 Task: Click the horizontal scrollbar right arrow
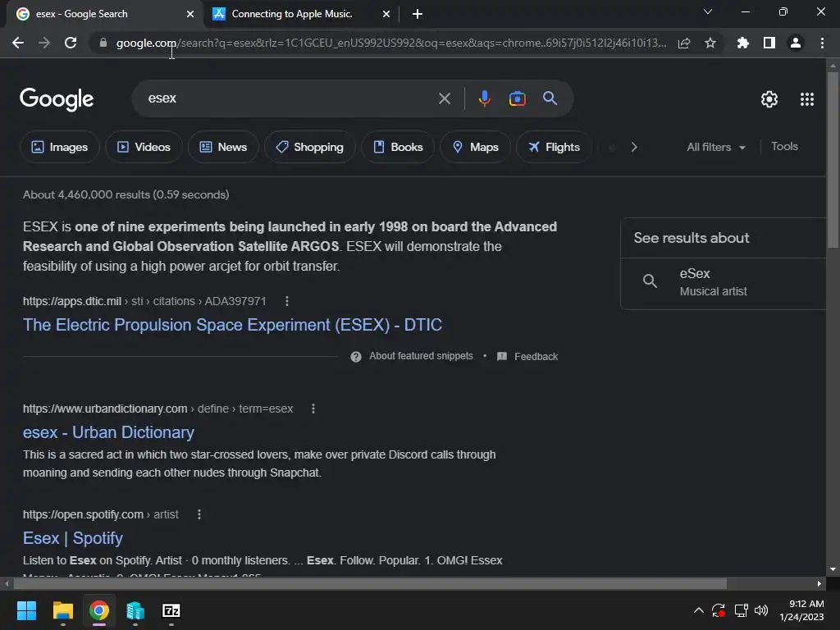[819, 583]
